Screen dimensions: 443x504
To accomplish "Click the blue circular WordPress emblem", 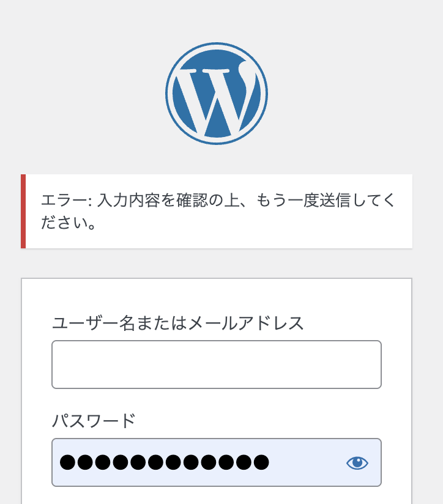I will [217, 94].
